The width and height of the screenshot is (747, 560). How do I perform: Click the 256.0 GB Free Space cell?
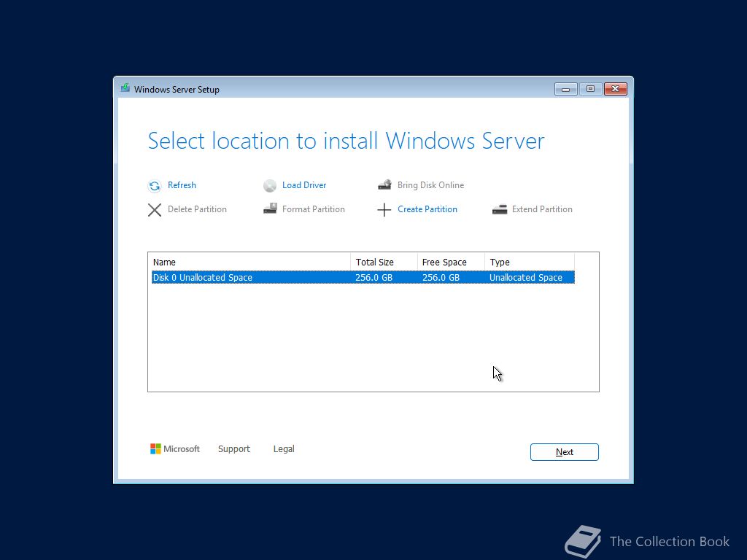[x=441, y=278]
